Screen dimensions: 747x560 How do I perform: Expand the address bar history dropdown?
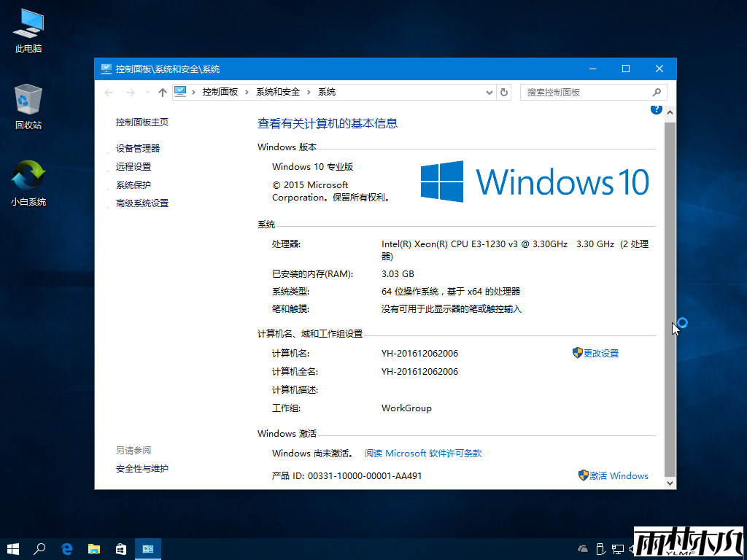pyautogui.click(x=489, y=93)
